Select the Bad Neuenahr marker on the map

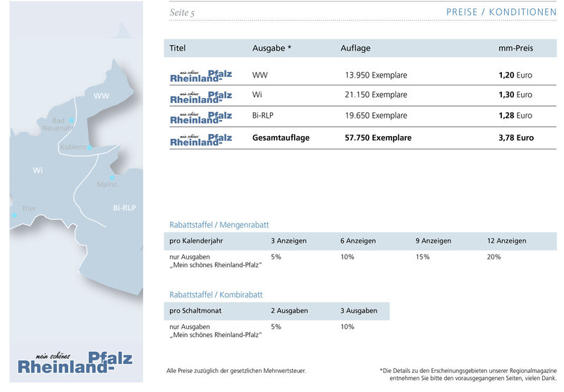click(x=71, y=121)
